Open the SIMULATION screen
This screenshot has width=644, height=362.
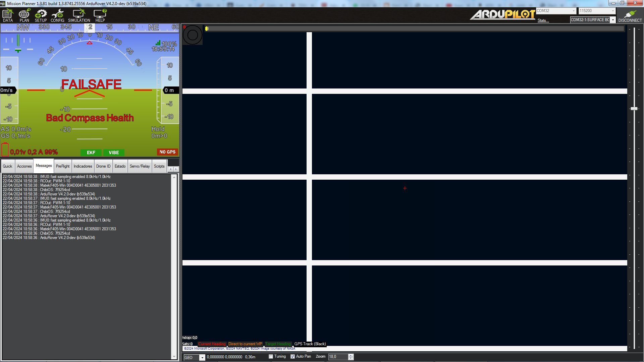[x=79, y=15]
